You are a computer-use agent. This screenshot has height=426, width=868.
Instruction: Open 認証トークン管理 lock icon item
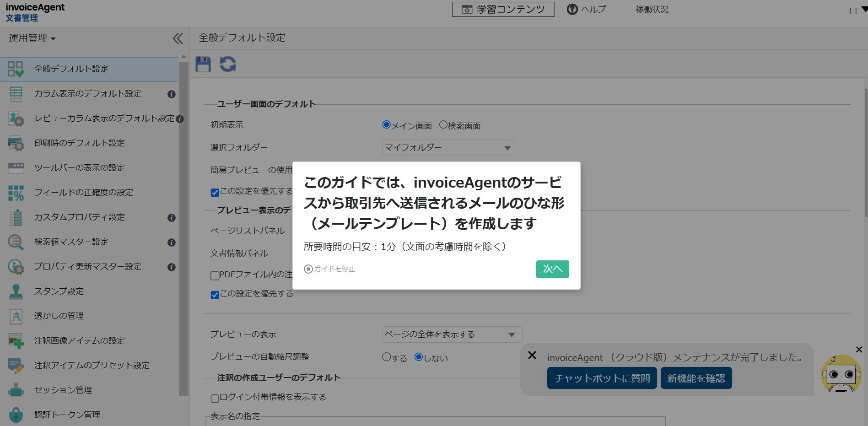(x=16, y=415)
